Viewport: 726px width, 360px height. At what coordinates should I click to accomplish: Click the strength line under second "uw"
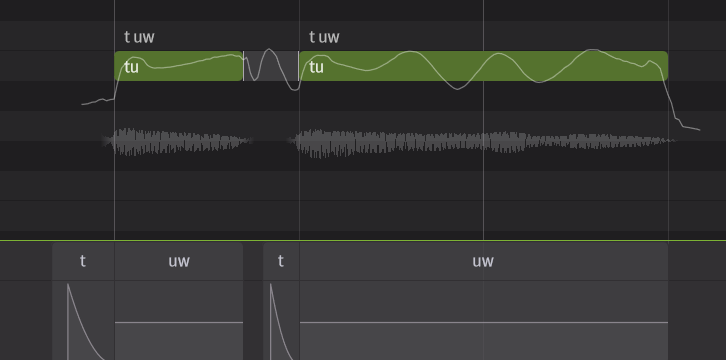point(483,322)
